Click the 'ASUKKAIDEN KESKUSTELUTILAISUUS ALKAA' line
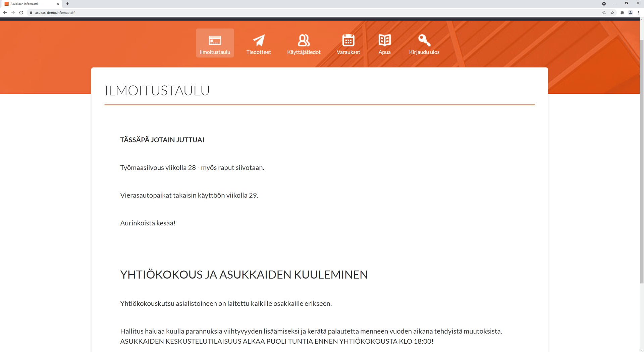Viewport: 644px width, 352px height. click(277, 341)
